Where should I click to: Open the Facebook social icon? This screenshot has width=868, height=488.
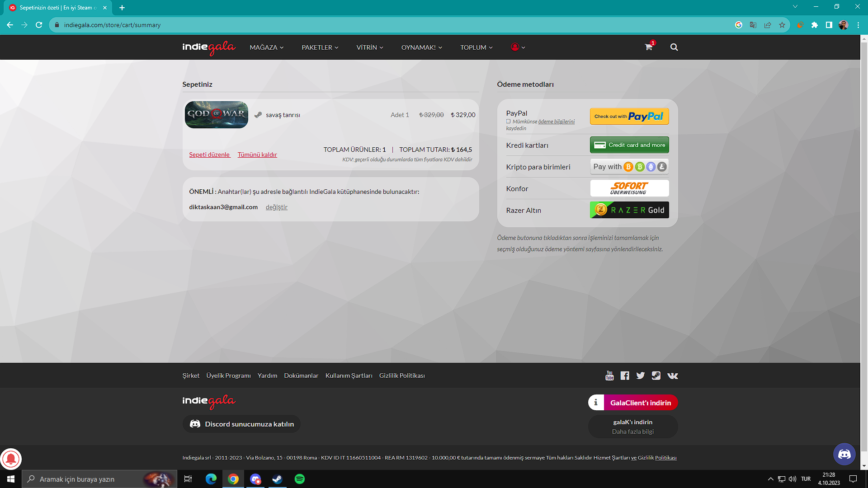pyautogui.click(x=625, y=376)
